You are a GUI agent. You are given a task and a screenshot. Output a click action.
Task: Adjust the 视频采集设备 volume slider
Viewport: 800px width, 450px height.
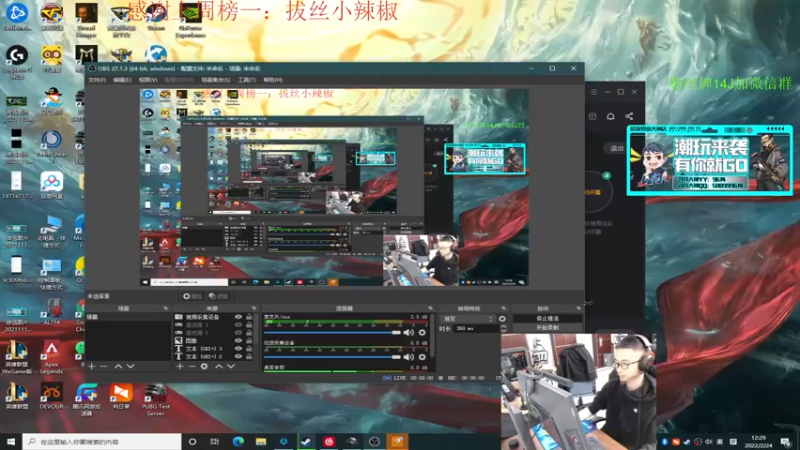pos(332,357)
